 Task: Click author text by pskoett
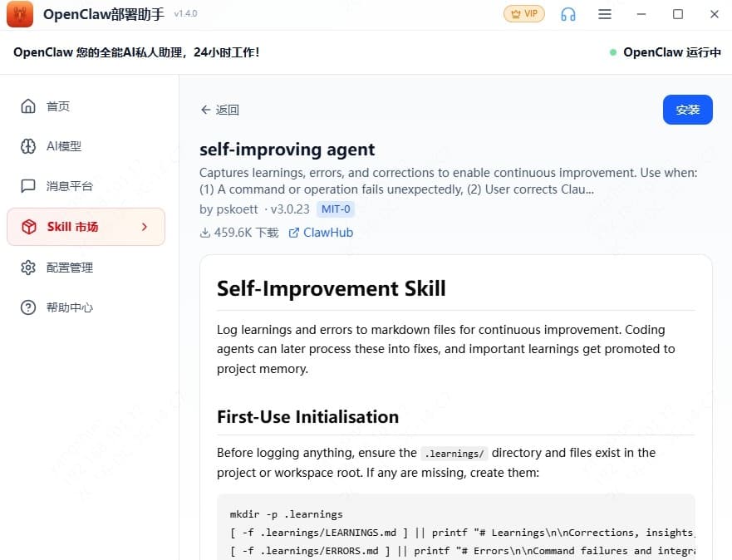(228, 209)
